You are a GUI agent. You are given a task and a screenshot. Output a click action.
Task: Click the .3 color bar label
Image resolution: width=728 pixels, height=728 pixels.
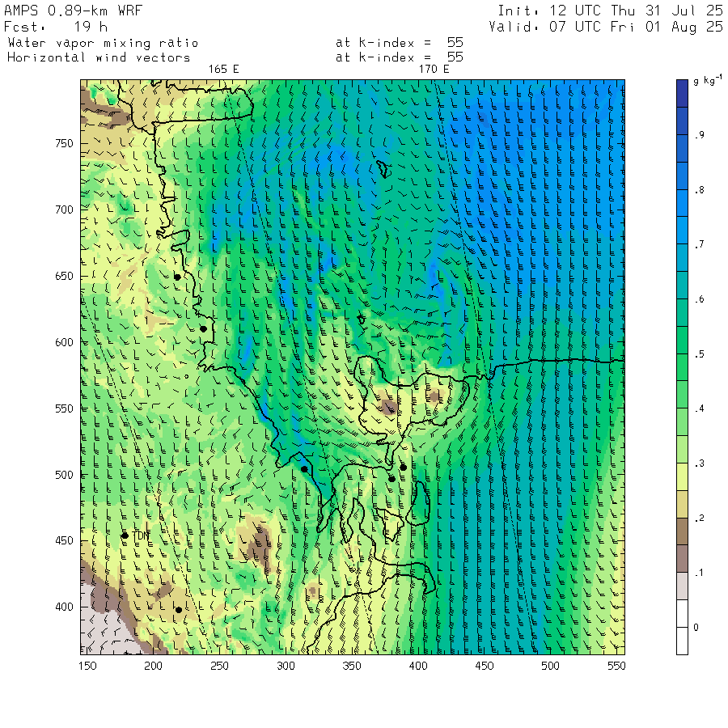pos(700,463)
